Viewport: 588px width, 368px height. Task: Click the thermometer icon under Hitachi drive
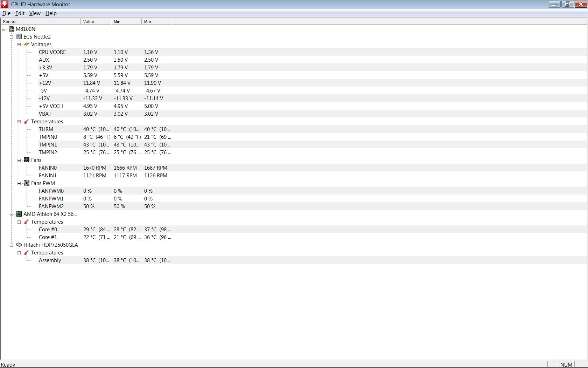coord(27,253)
